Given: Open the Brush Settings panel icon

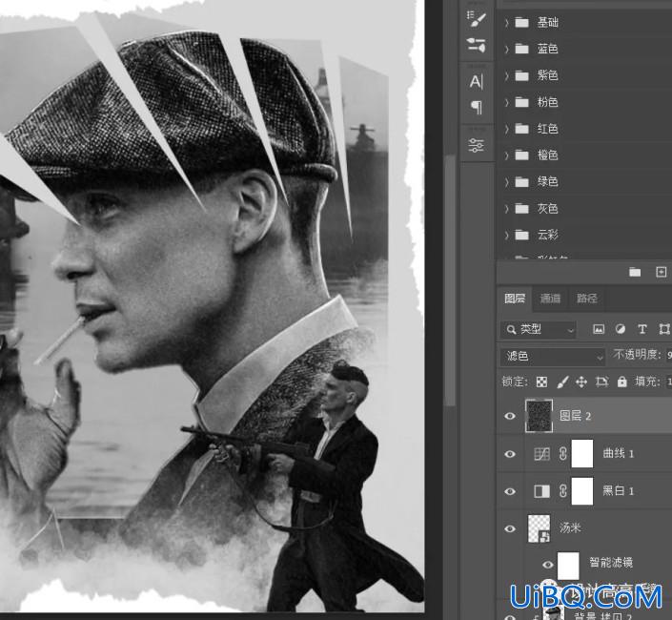Looking at the screenshot, I should [x=477, y=18].
